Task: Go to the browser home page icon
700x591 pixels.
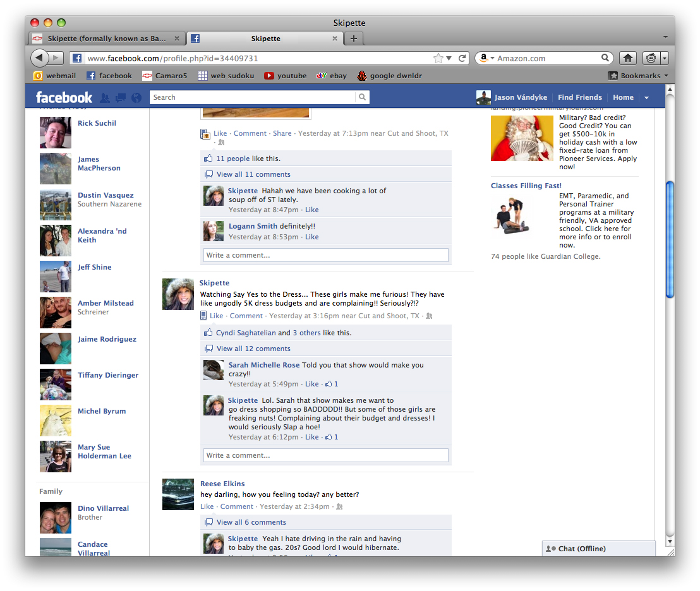Action: 627,58
